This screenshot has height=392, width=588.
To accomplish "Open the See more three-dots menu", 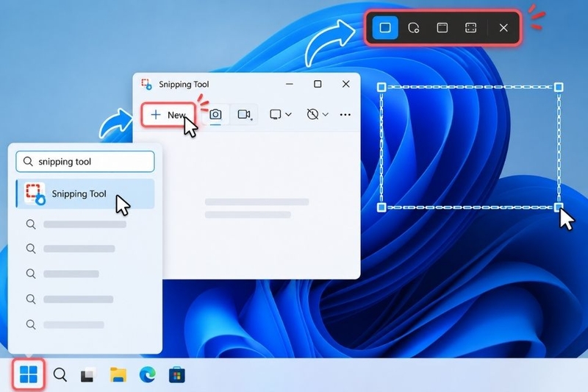I will (x=345, y=115).
